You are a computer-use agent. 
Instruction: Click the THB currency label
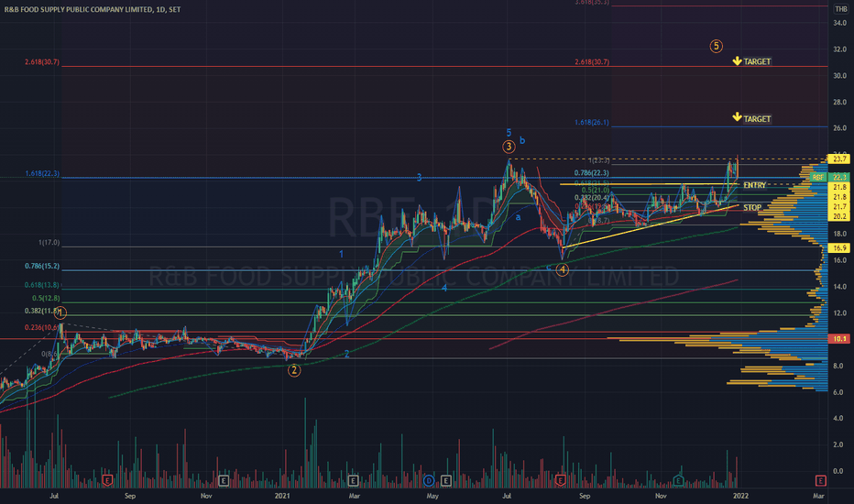[840, 9]
